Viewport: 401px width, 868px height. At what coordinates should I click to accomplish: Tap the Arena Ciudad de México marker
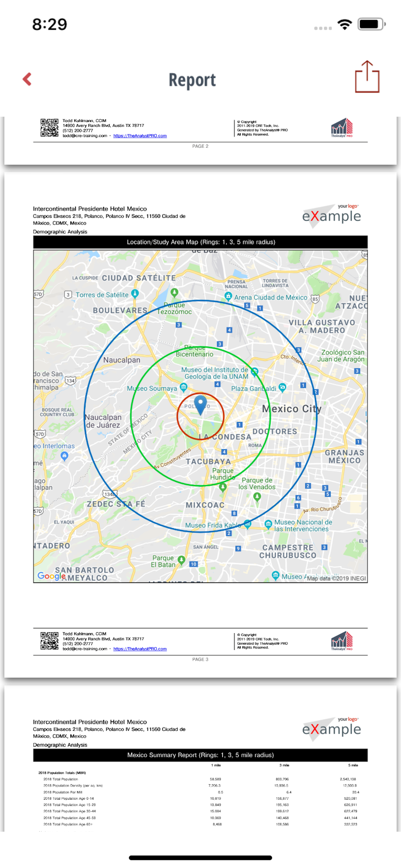click(x=228, y=296)
